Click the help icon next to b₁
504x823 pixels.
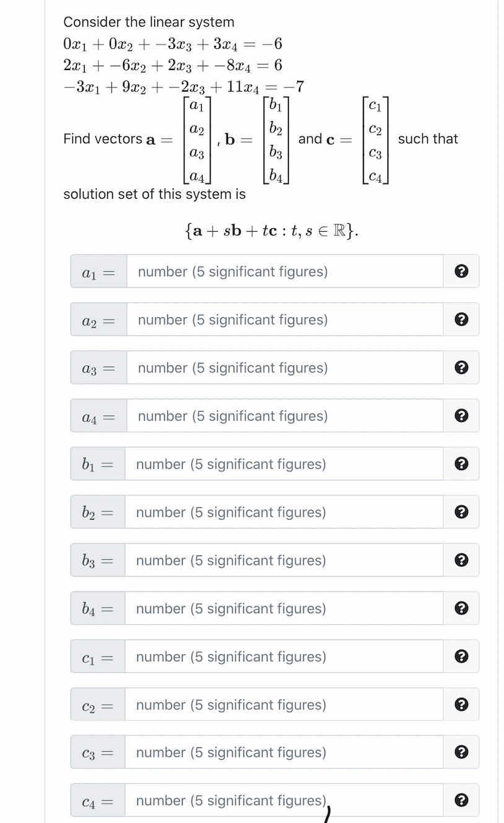click(461, 464)
